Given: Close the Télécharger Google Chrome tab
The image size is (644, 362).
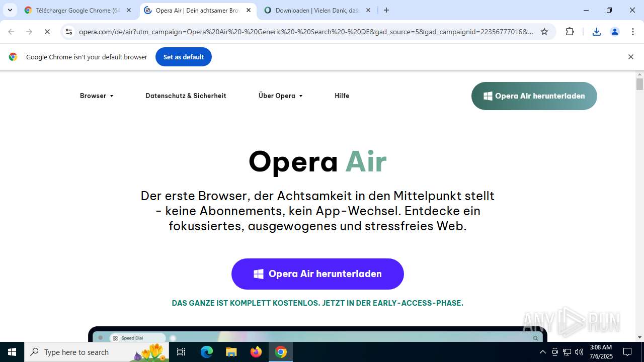Looking at the screenshot, I should click(x=129, y=10).
